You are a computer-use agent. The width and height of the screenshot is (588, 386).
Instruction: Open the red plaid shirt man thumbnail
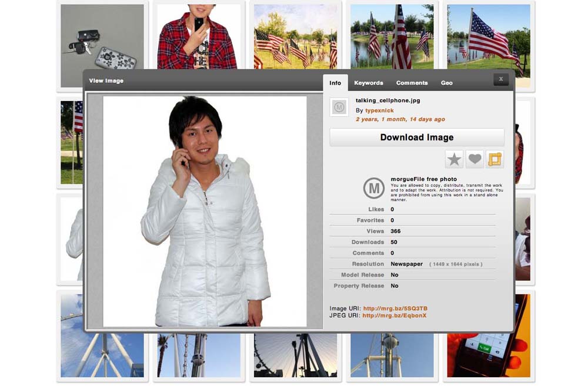pos(199,36)
